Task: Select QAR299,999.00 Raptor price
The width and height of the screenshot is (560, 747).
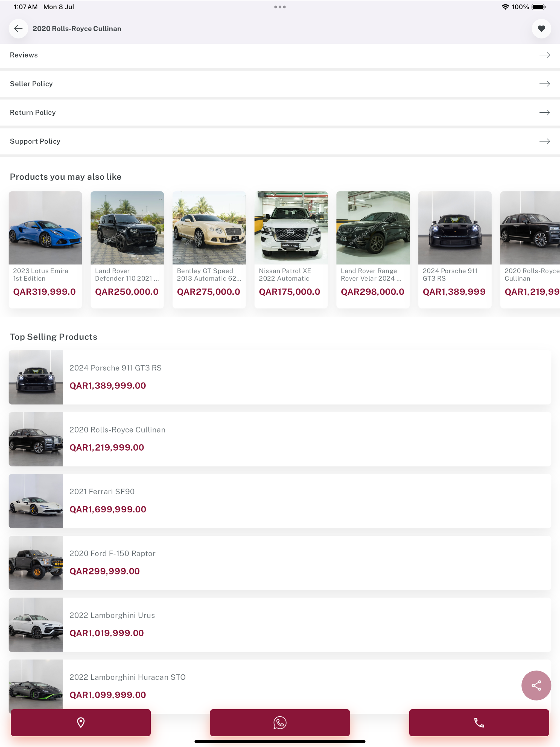Action: [x=104, y=571]
